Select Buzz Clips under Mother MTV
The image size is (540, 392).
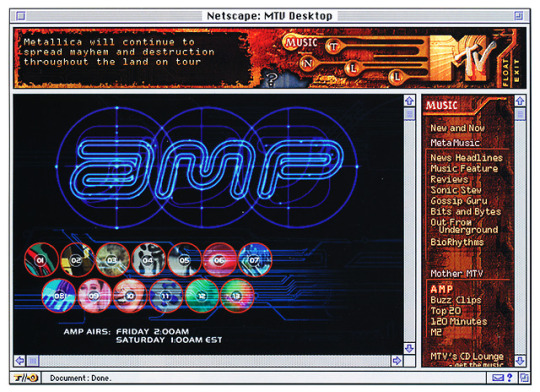pos(456,300)
